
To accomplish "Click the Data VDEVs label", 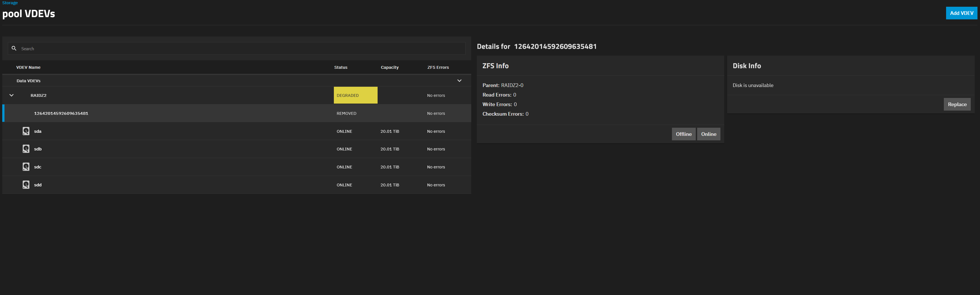I will click(x=29, y=81).
